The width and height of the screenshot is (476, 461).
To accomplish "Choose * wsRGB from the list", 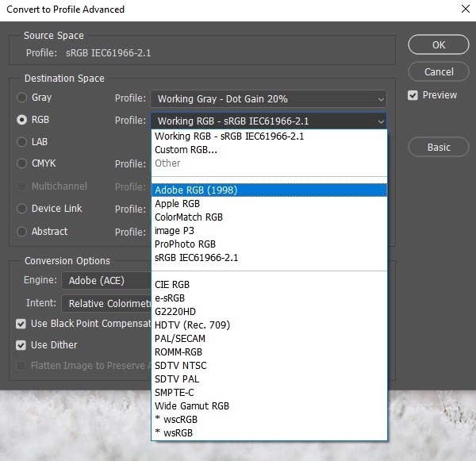I will click(x=269, y=432).
